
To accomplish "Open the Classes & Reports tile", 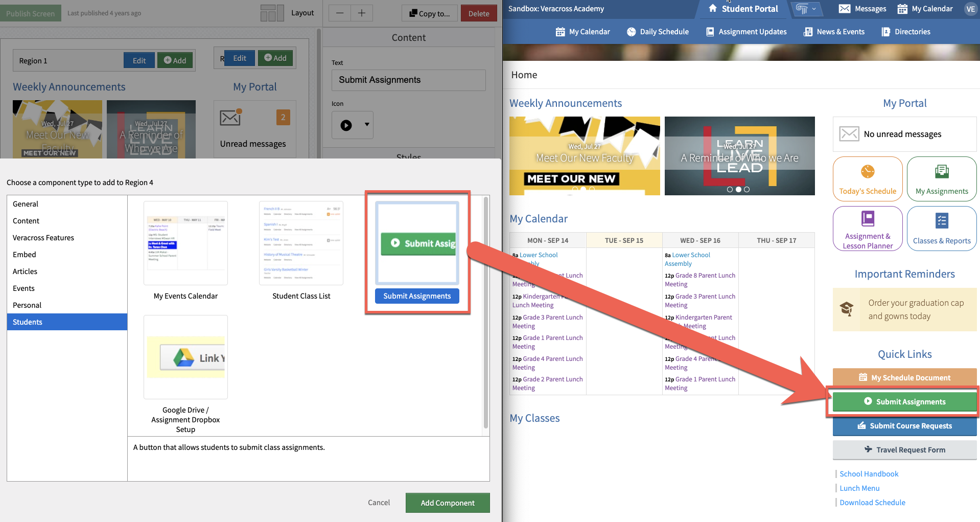I will 941,229.
